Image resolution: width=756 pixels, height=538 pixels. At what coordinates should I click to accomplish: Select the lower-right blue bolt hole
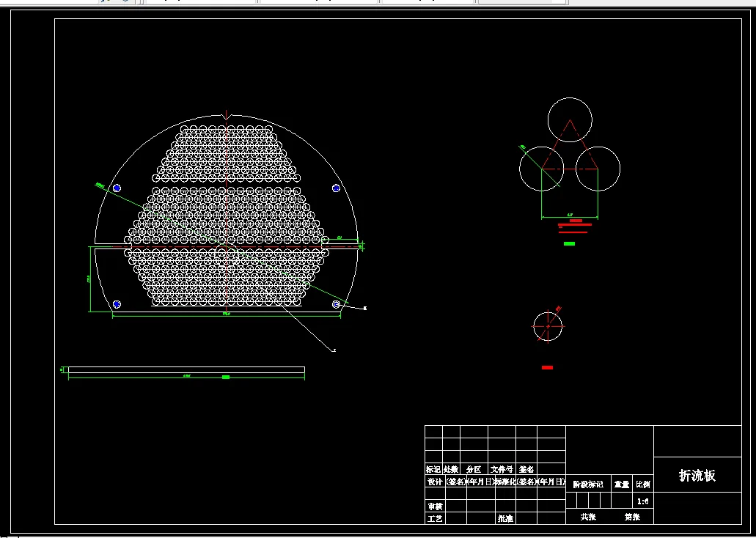tap(336, 304)
